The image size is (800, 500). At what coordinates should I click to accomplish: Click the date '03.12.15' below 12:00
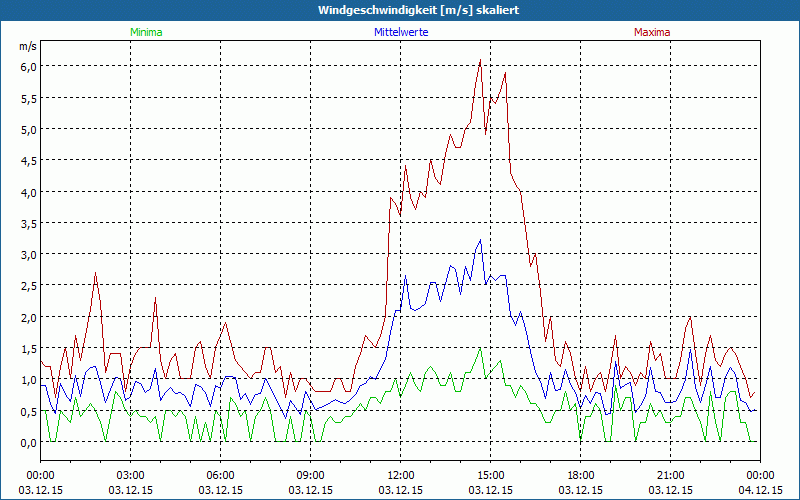tap(401, 490)
